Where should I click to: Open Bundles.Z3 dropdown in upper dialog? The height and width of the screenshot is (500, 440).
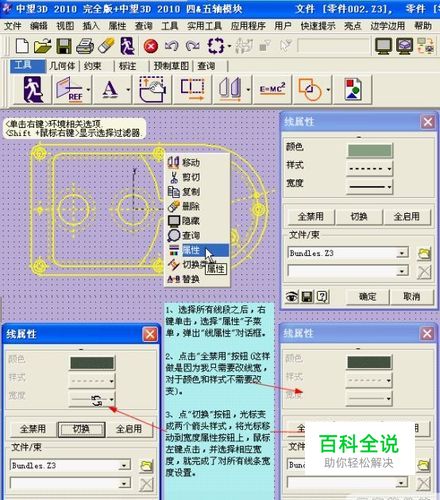pyautogui.click(x=403, y=253)
